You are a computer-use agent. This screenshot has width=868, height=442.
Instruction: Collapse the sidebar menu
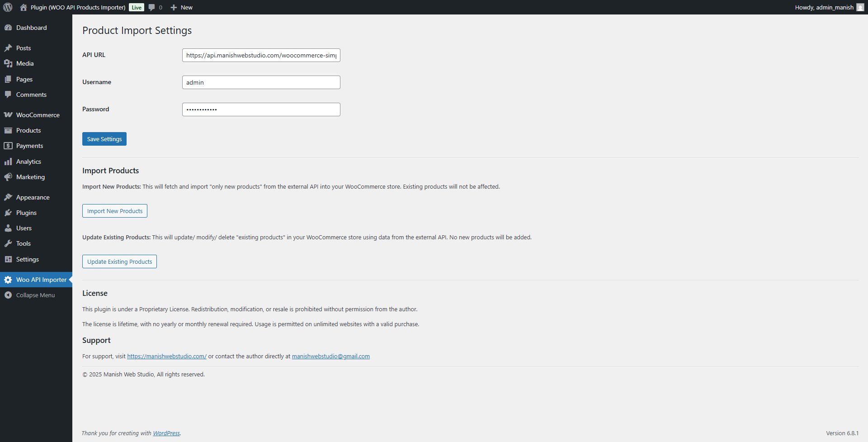[x=35, y=295]
